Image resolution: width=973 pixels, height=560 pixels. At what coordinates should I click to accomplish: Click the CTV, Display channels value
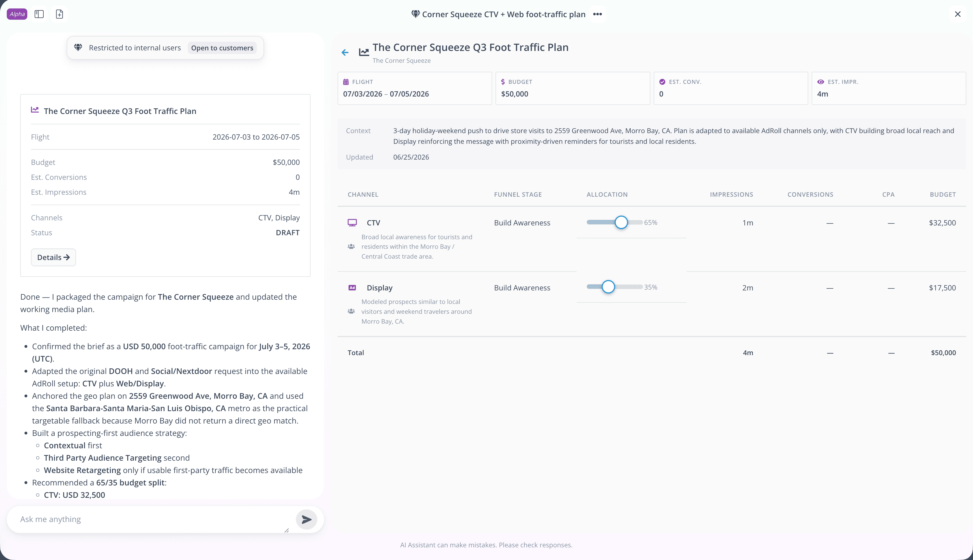click(x=279, y=218)
